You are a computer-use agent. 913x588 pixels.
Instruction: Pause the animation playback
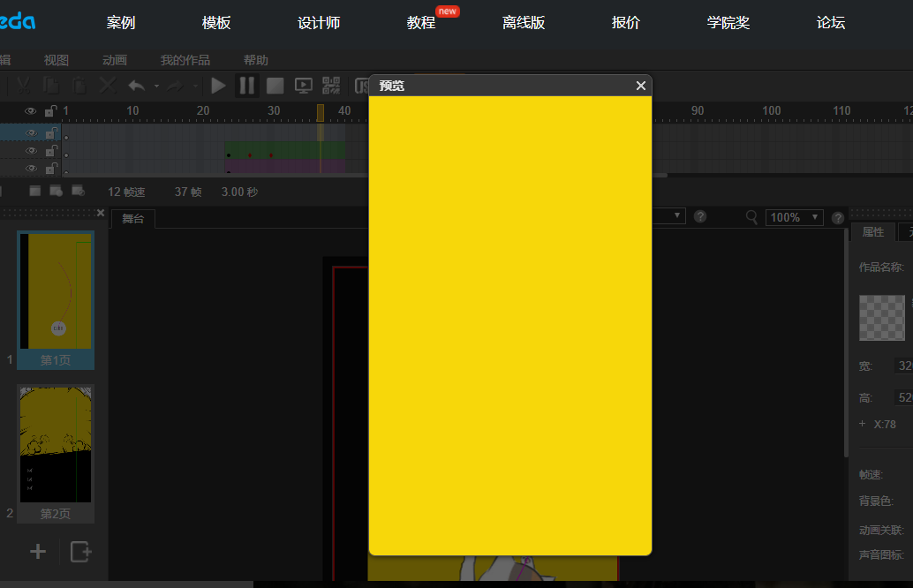click(x=247, y=86)
